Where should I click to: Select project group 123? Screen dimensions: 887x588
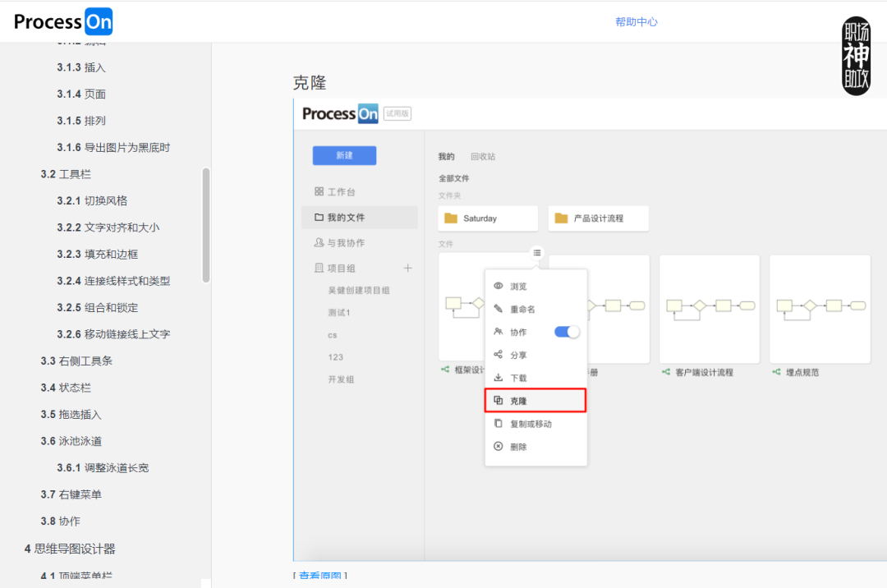tap(335, 357)
